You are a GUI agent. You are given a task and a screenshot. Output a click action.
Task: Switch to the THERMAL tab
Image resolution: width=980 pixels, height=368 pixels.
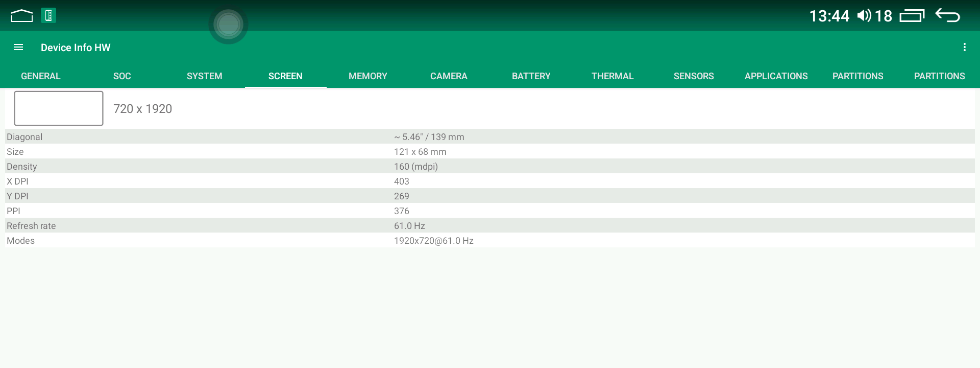pyautogui.click(x=612, y=76)
